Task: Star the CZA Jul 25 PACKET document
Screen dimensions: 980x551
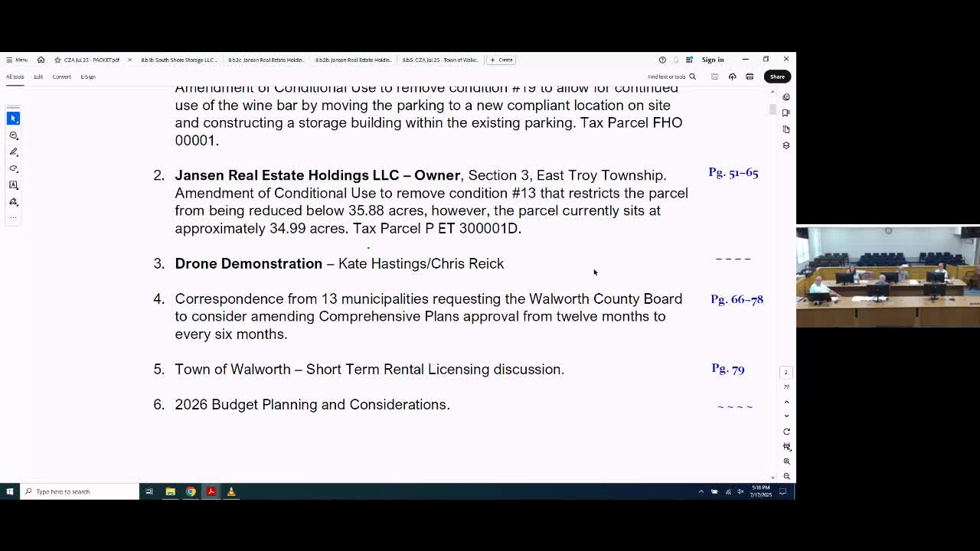Action: 57,60
